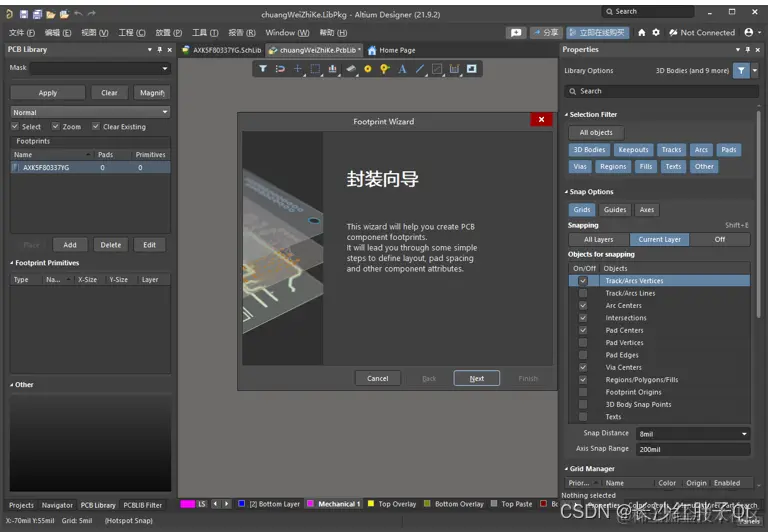The width and height of the screenshot is (768, 532).
Task: Click the save icon in the title bar
Action: click(24, 14)
